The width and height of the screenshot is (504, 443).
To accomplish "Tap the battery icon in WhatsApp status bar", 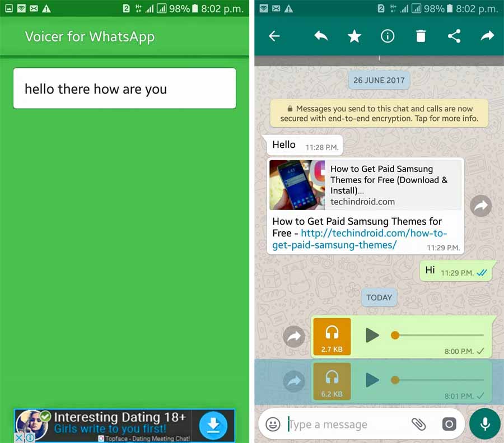I will 450,8.
